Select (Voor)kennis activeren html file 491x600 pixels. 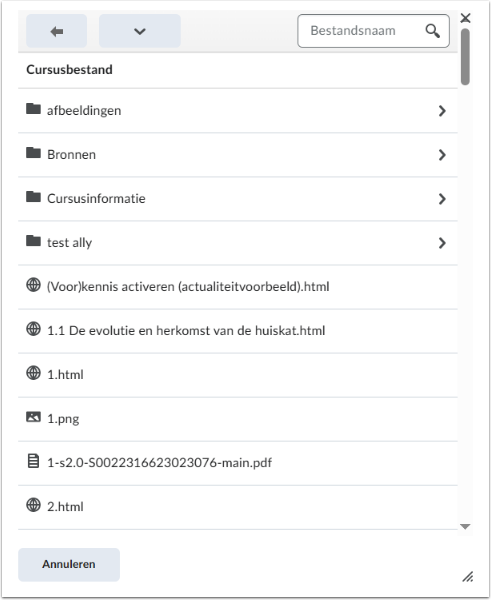238,287
